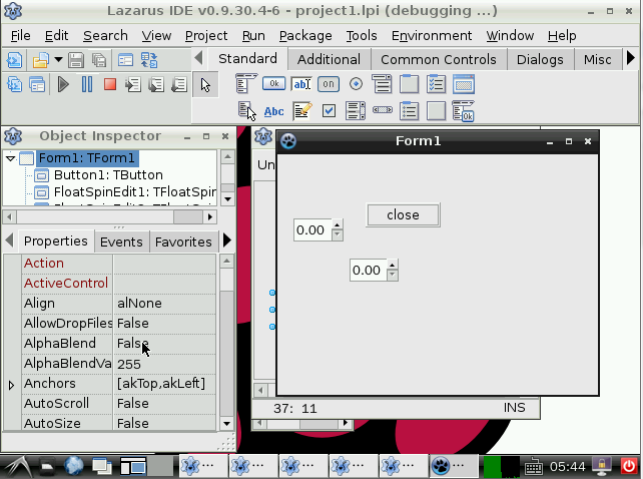This screenshot has width=643, height=479.
Task: Click the red power icon in taskbar
Action: click(629, 466)
